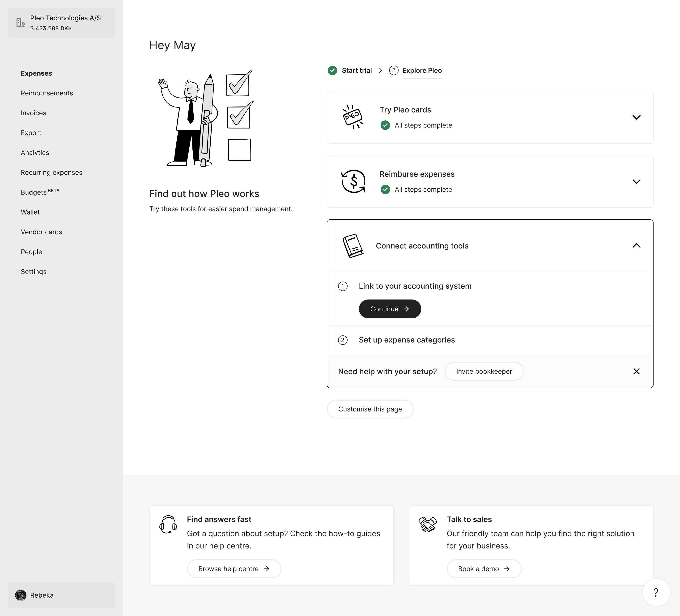The height and width of the screenshot is (616, 680).
Task: Collapse the Connect accounting tools section
Action: point(636,246)
